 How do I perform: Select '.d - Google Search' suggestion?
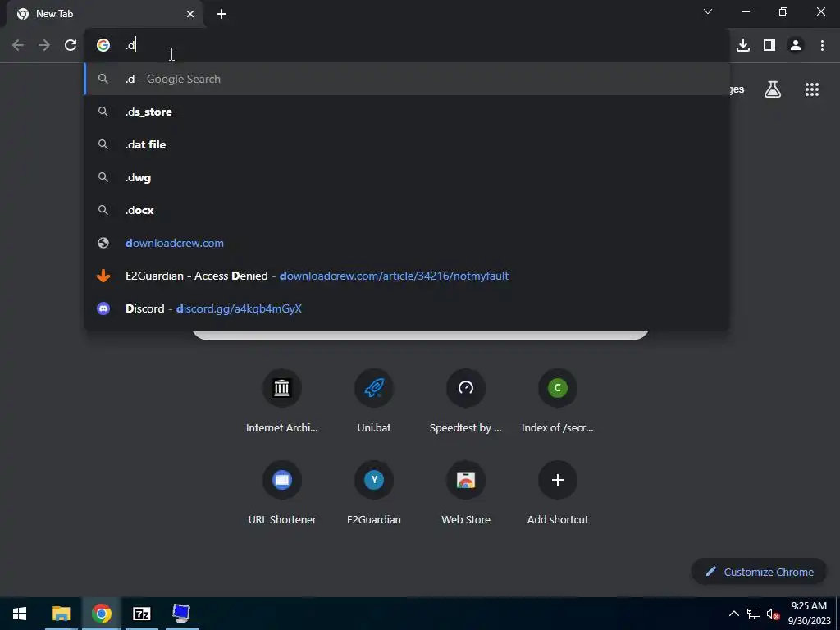pyautogui.click(x=407, y=79)
